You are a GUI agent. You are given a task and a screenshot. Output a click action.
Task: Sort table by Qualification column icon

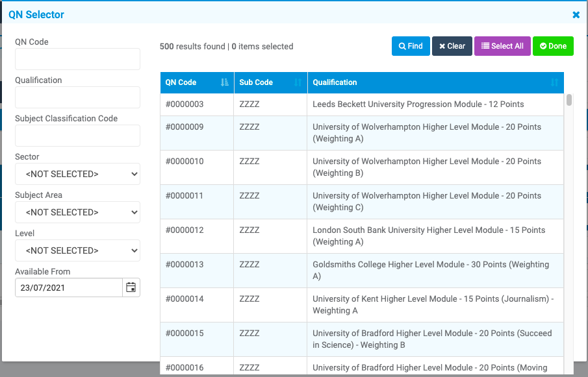click(554, 82)
